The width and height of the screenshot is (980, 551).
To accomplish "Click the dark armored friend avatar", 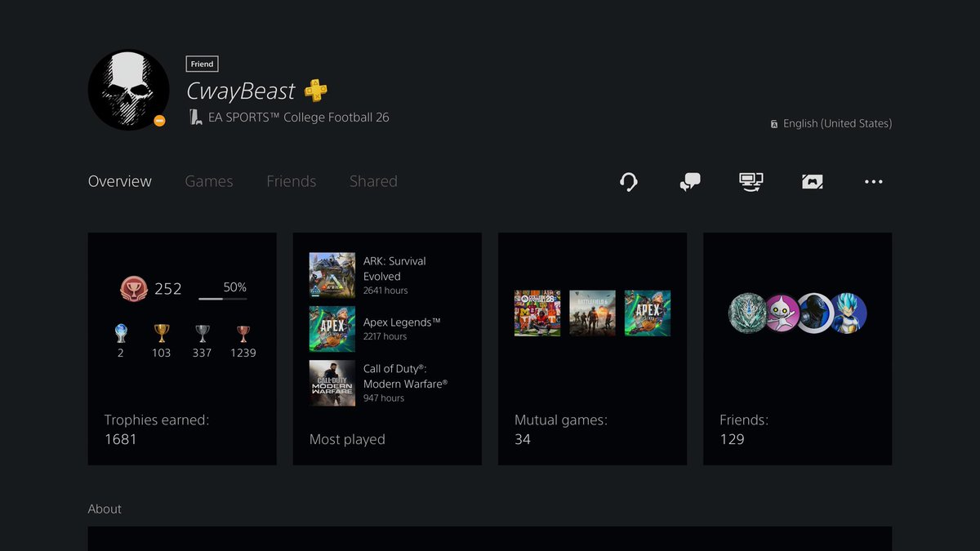I will [x=814, y=313].
